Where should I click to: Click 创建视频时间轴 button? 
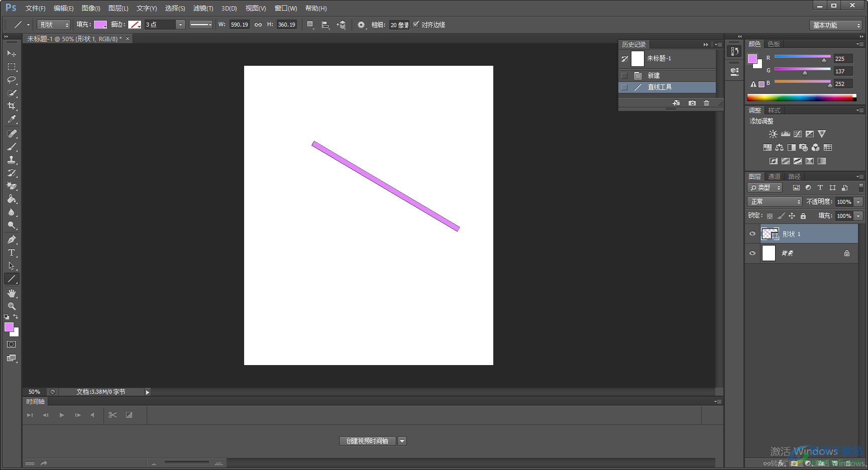(368, 441)
